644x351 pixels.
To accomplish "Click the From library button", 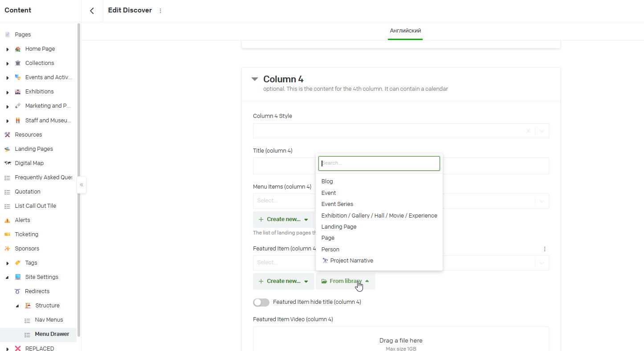I will click(345, 281).
